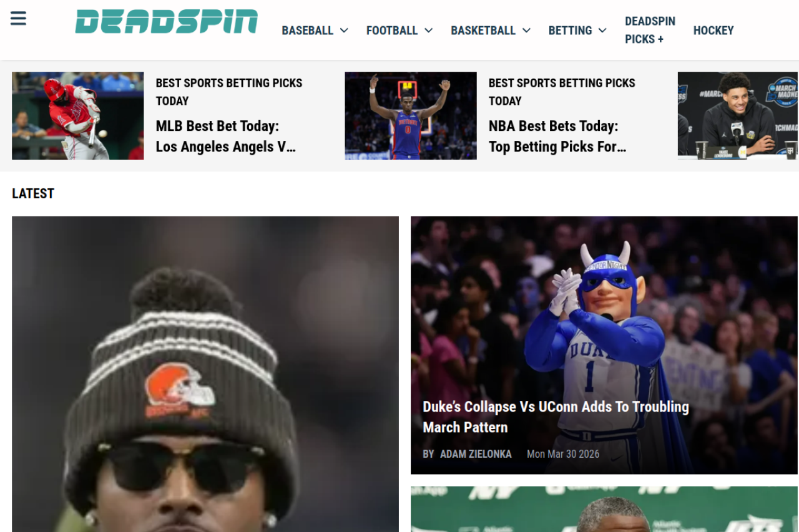Open the Browns beanie featured image
The width and height of the screenshot is (799, 532).
(205, 374)
